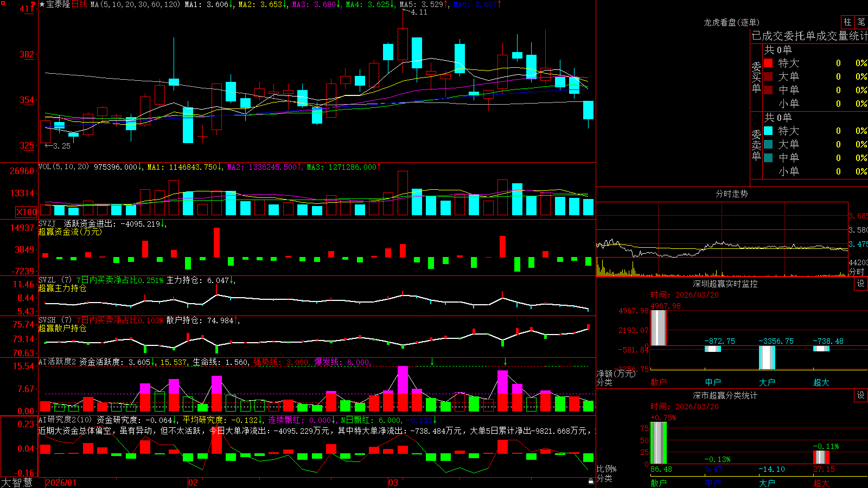
Task: Open 设 settings for 深市超赢分类统计
Action: (x=861, y=395)
